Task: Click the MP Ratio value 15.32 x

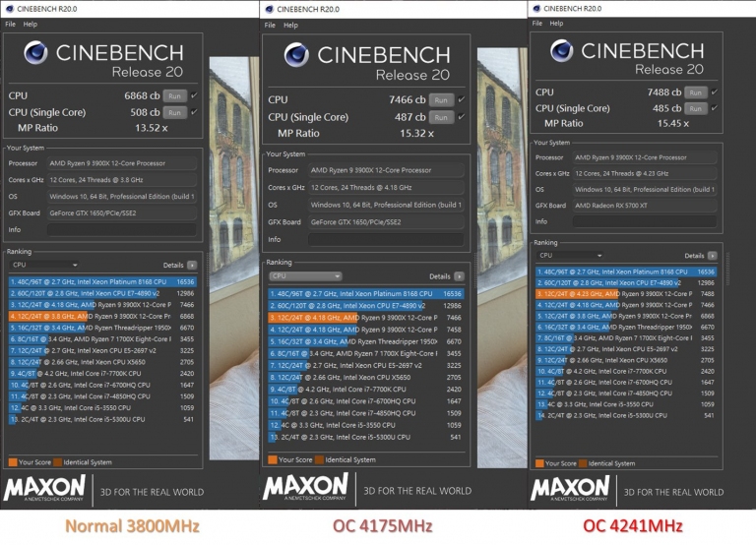Action: pos(416,134)
